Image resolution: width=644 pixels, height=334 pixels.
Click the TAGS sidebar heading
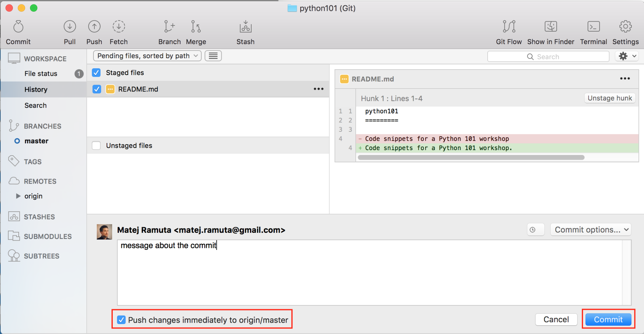(x=33, y=162)
